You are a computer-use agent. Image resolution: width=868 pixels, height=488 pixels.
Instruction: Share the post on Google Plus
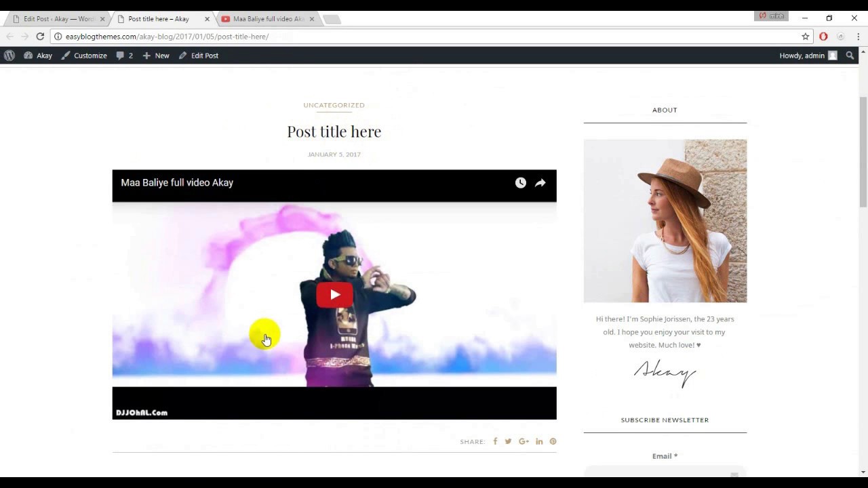coord(524,441)
